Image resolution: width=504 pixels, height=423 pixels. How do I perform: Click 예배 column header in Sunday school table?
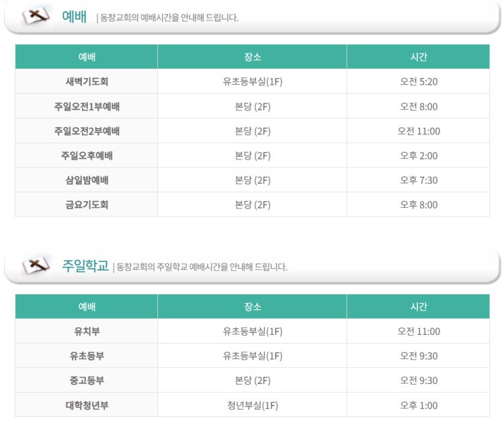87,307
